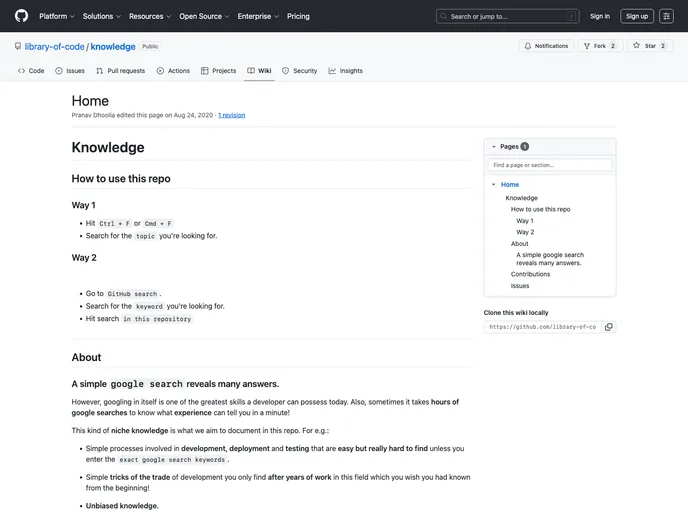The height and width of the screenshot is (512, 688).
Task: Focus the Search or jump to box
Action: click(x=508, y=16)
